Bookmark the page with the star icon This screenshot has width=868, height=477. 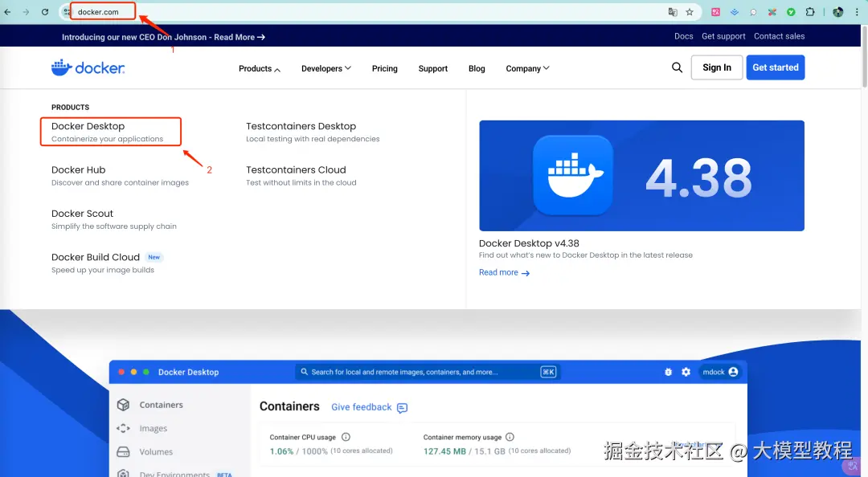coord(688,11)
